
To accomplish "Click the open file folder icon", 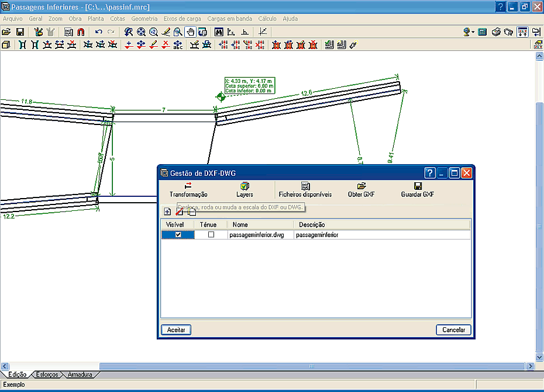I will [6, 32].
